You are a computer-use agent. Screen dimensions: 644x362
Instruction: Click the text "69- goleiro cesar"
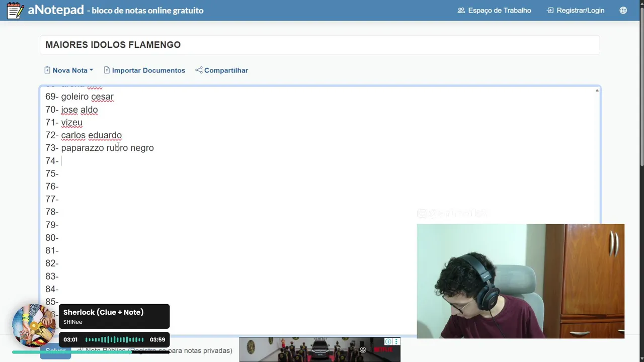[x=79, y=97]
